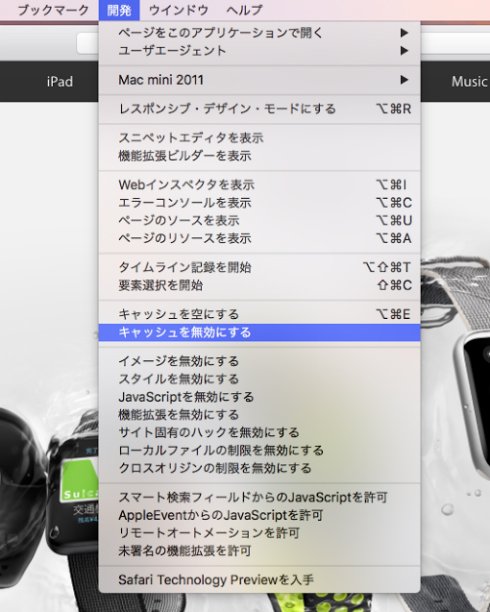This screenshot has height=612, width=490.
Task: Open the ウインドウ menu
Action: point(178,10)
